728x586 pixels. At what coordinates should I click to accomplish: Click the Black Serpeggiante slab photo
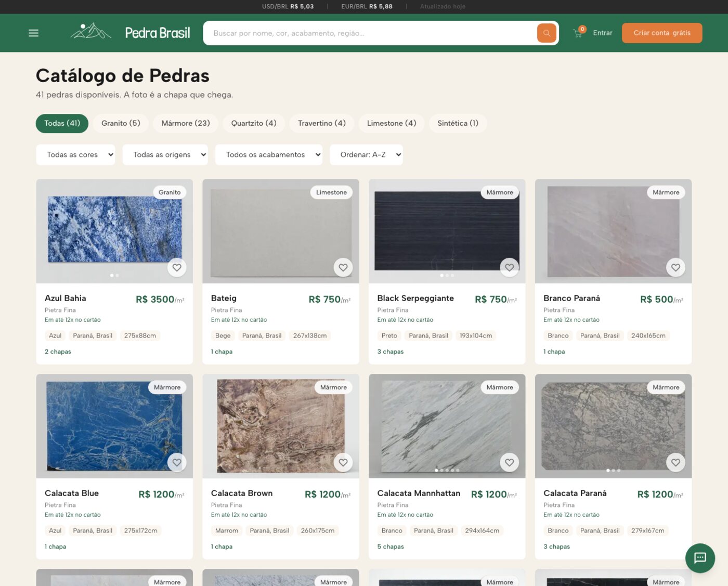(x=447, y=230)
